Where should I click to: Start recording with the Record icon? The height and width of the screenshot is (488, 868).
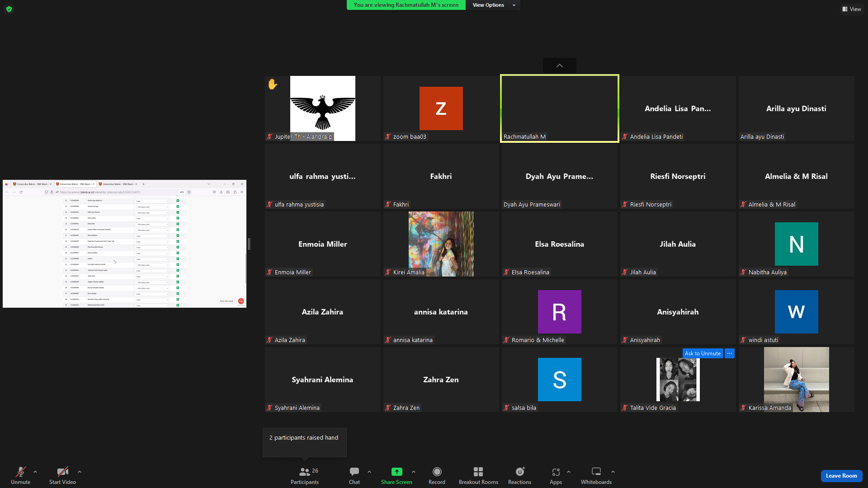[x=437, y=472]
